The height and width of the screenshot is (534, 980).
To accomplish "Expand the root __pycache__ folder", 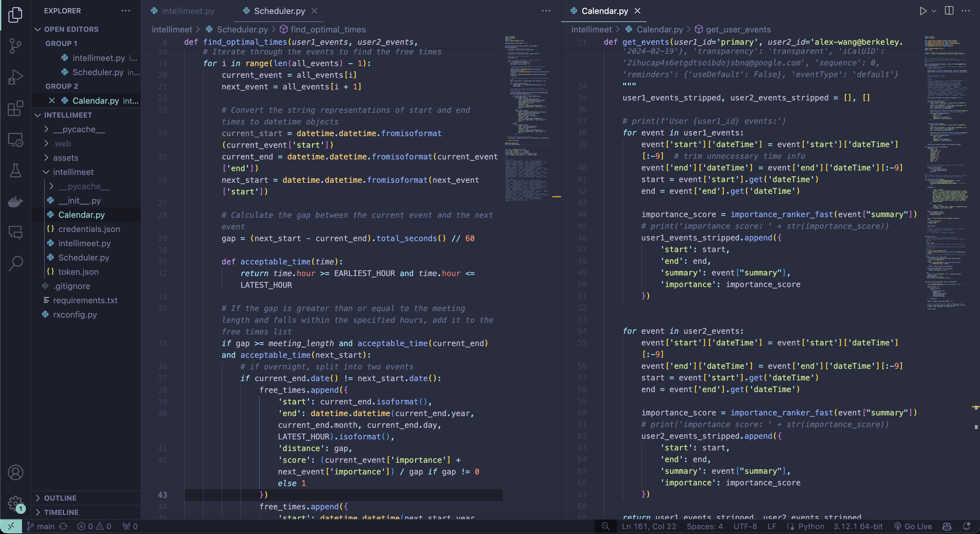I will coord(79,129).
